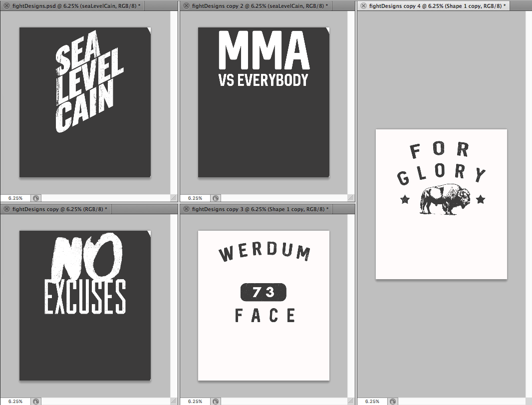Close the fightDesigns copy (RGB/8) document
This screenshot has height=405, width=532.
pyautogui.click(x=6, y=209)
